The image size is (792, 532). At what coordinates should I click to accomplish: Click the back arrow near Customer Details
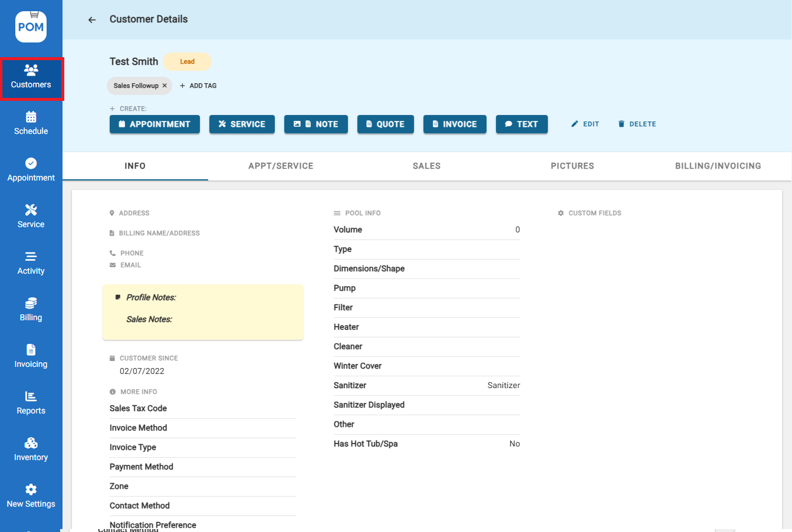pos(92,20)
